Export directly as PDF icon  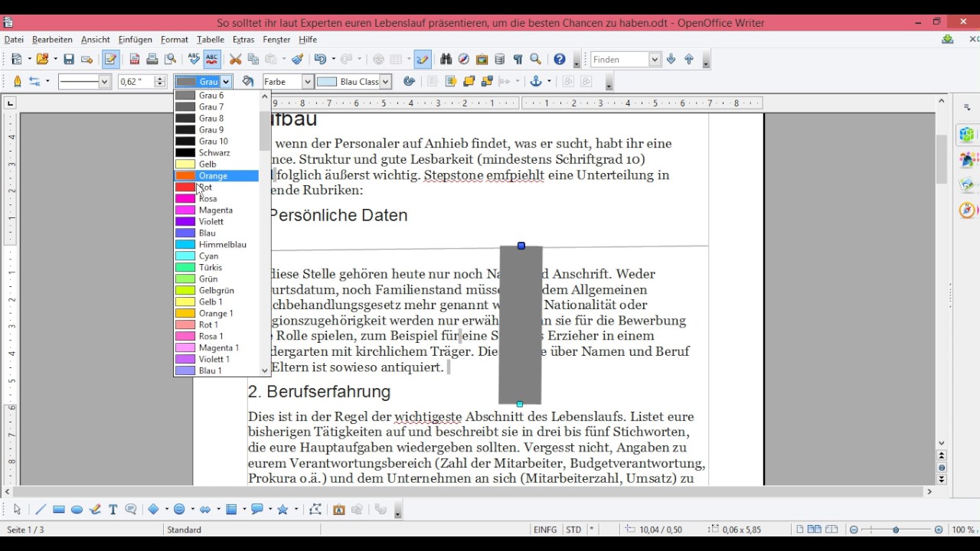click(x=135, y=59)
